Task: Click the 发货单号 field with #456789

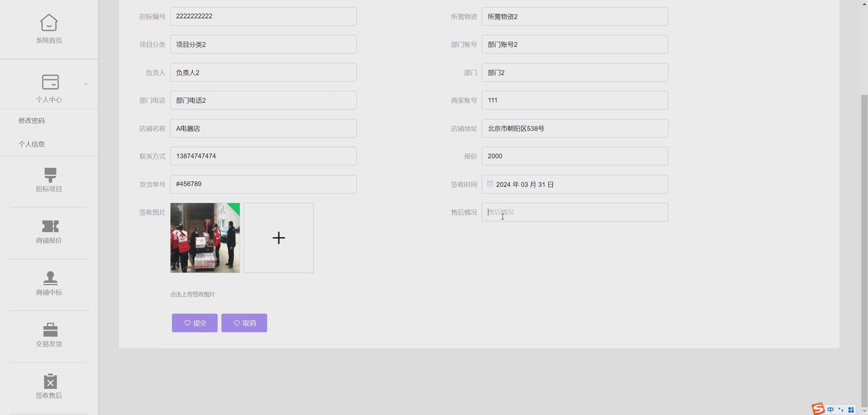Action: tap(263, 184)
